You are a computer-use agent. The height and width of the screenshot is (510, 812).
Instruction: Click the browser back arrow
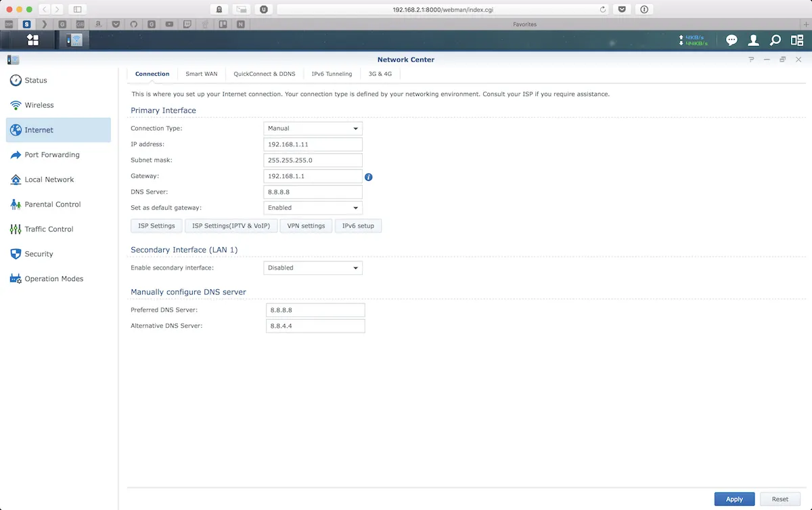pyautogui.click(x=45, y=9)
